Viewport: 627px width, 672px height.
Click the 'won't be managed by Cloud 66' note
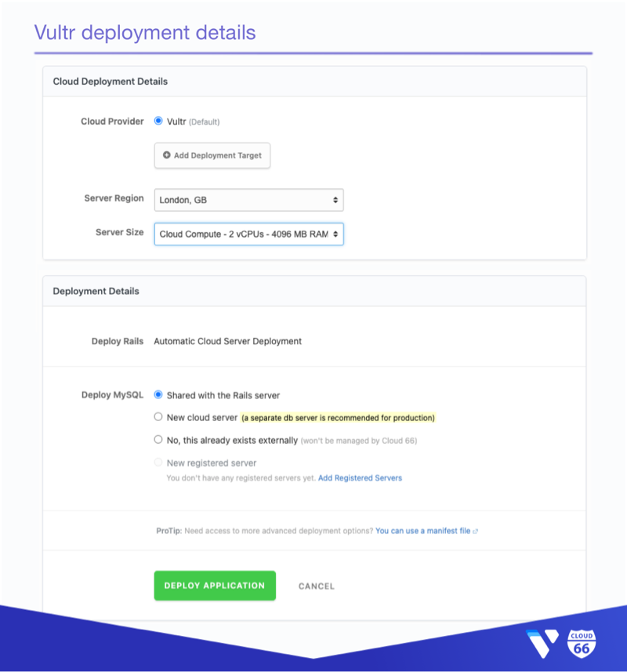359,441
